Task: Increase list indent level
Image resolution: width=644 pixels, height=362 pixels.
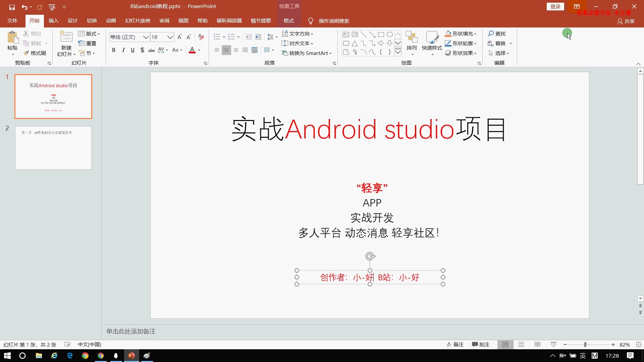Action: coord(258,37)
